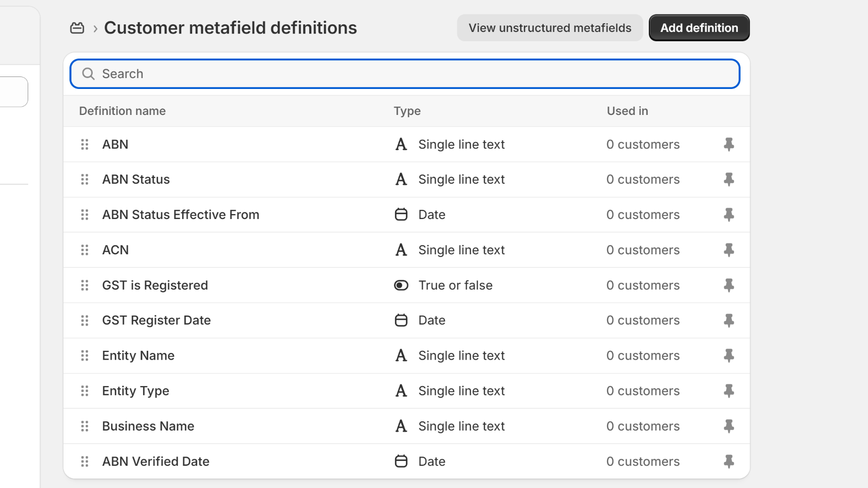Open the ABN definition
Viewport: 868px width, 488px height.
[115, 144]
